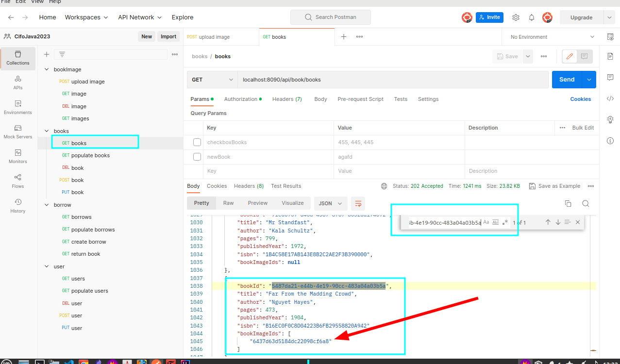The height and width of the screenshot is (364, 620).
Task: Open the Tests tab
Action: tap(401, 99)
